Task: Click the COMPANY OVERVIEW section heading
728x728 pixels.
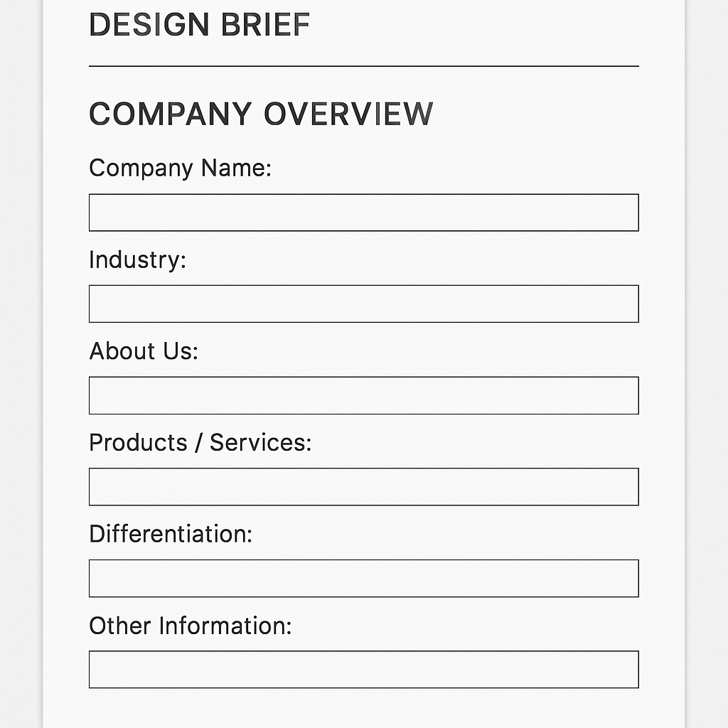Action: pyautogui.click(x=261, y=114)
